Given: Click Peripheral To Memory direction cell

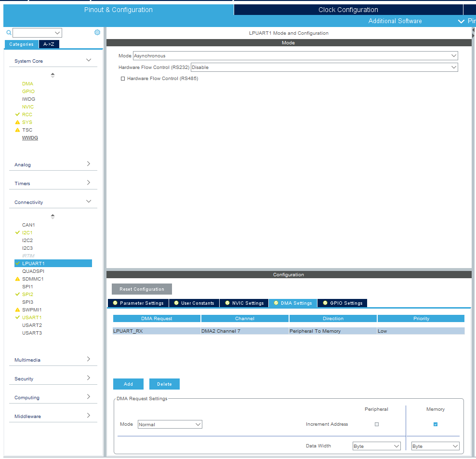Looking at the screenshot, I should tap(333, 331).
